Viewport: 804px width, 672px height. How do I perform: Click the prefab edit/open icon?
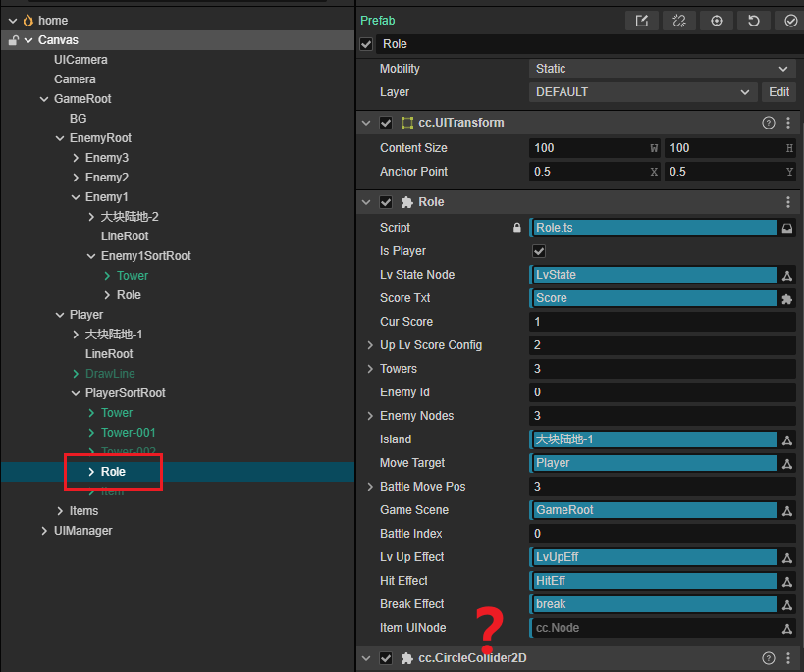coord(641,21)
